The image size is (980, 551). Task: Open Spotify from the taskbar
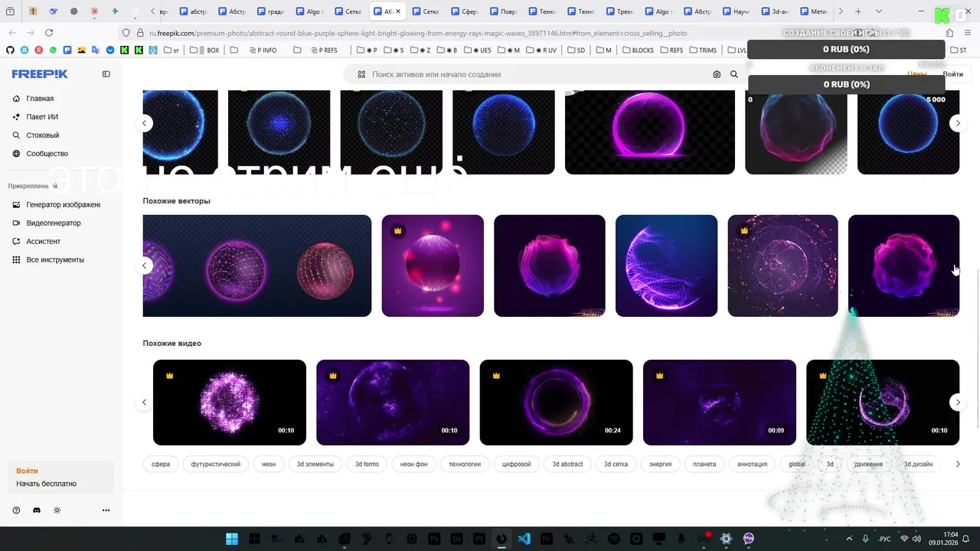click(x=613, y=539)
